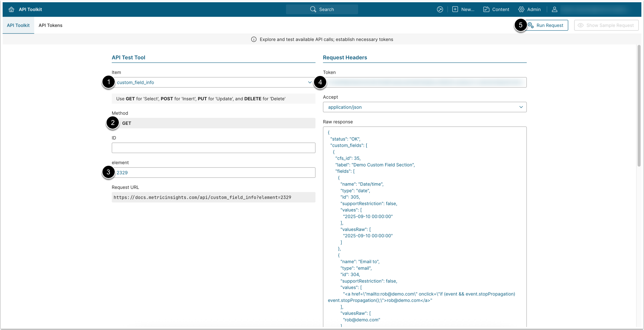Open the Admin gear icon

click(x=521, y=9)
